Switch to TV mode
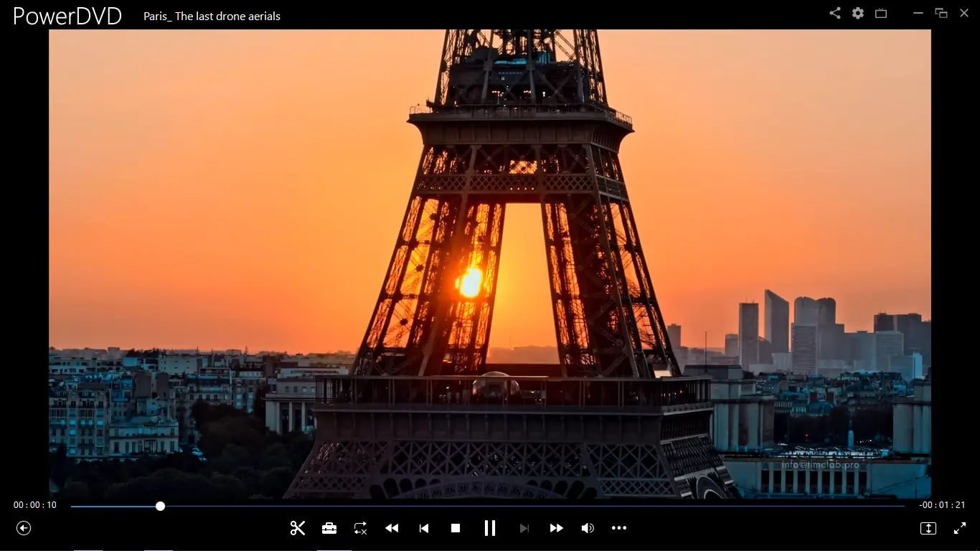Image resolution: width=980 pixels, height=551 pixels. click(x=881, y=13)
